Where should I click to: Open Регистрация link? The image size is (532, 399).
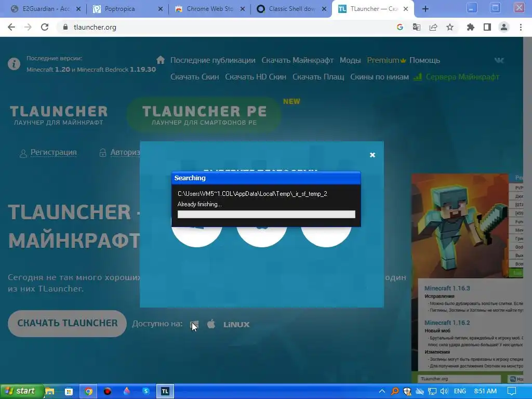54,152
